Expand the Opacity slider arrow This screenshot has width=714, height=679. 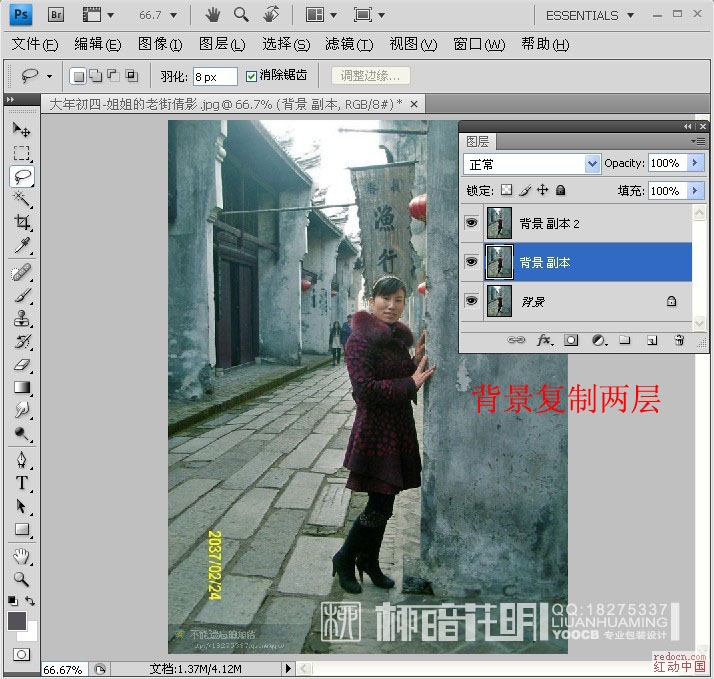tap(695, 163)
